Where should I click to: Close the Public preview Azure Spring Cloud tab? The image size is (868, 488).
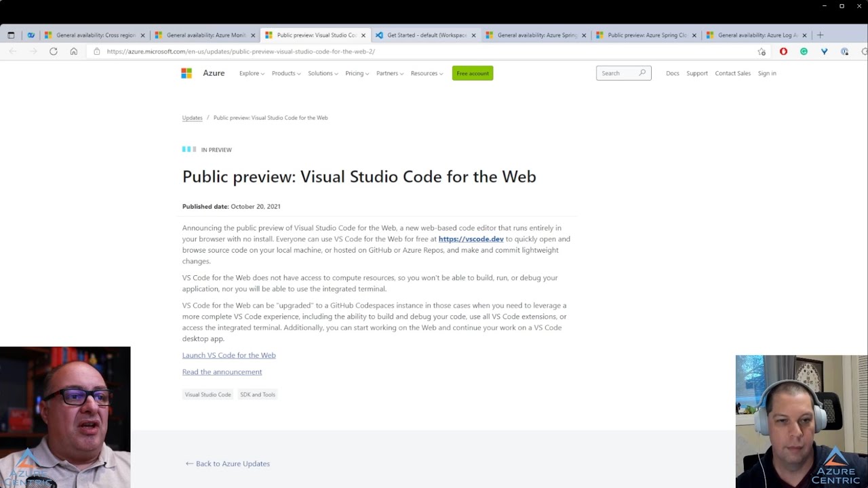[x=694, y=35]
